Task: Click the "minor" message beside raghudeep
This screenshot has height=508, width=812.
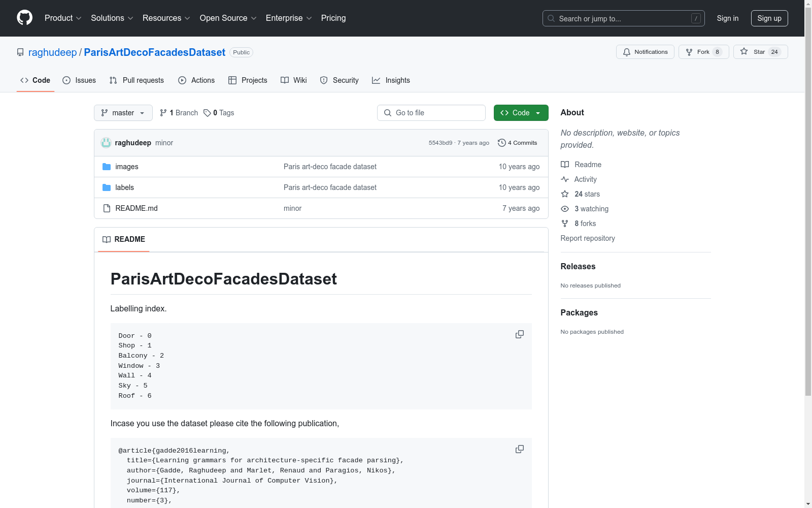Action: [x=164, y=143]
